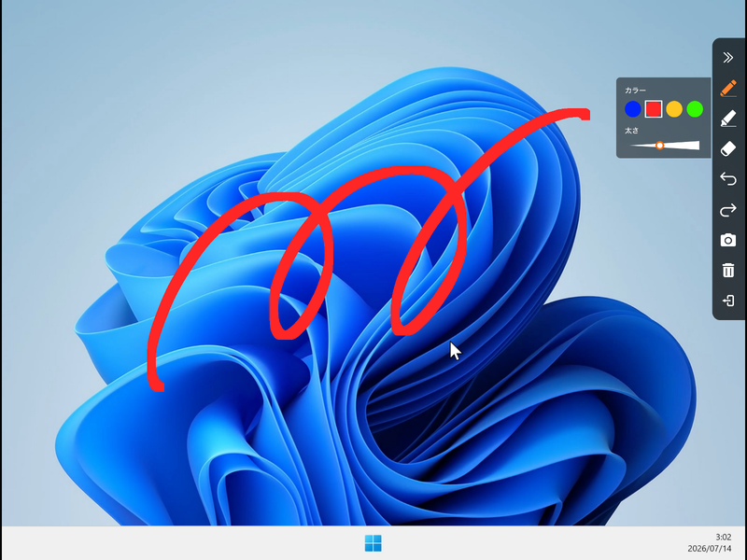
Task: Select the Eraser tool
Action: click(728, 149)
